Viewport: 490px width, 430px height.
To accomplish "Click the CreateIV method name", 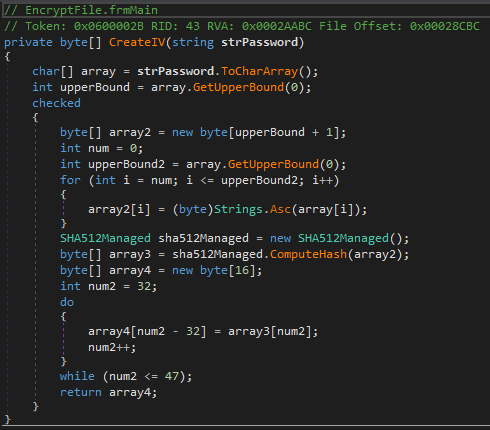I will (x=137, y=42).
